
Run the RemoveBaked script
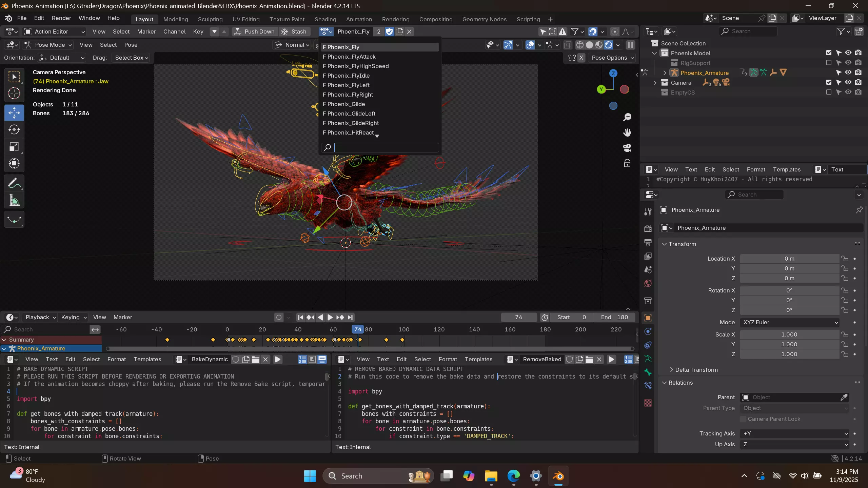[611, 359]
